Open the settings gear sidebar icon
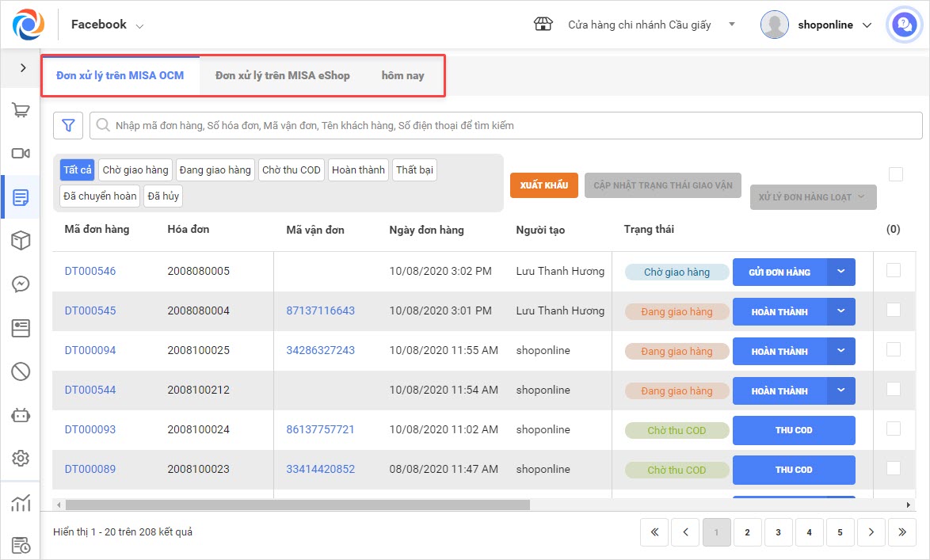The width and height of the screenshot is (930, 560). pos(21,458)
